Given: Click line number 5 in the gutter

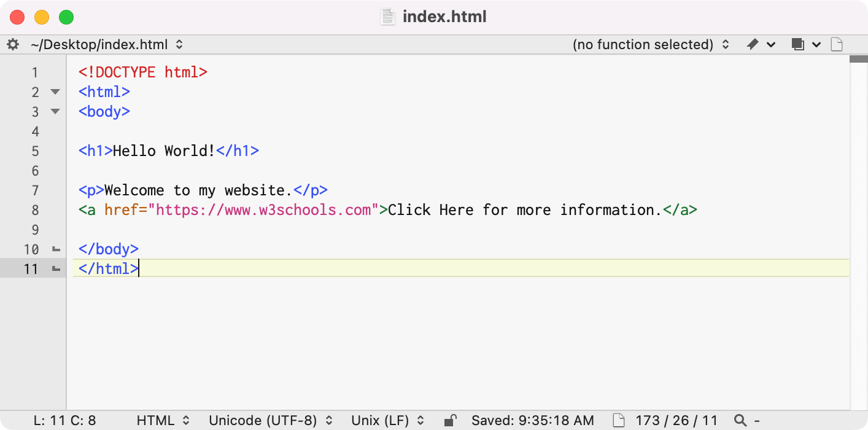Looking at the screenshot, I should [35, 151].
